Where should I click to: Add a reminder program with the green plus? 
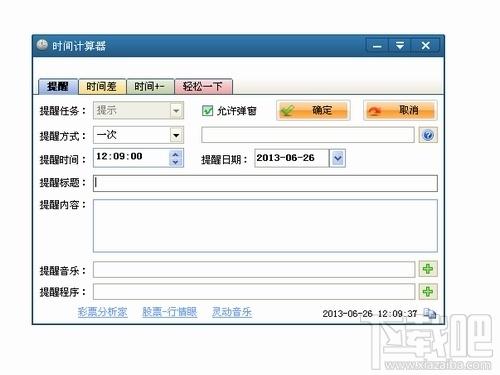coord(428,292)
